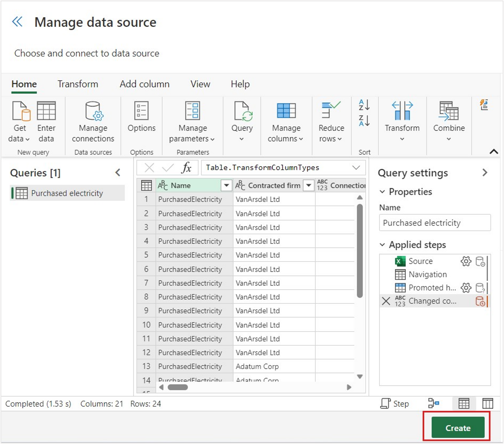504x444 pixels.
Task: Switch to diagram view in status bar
Action: click(x=433, y=403)
